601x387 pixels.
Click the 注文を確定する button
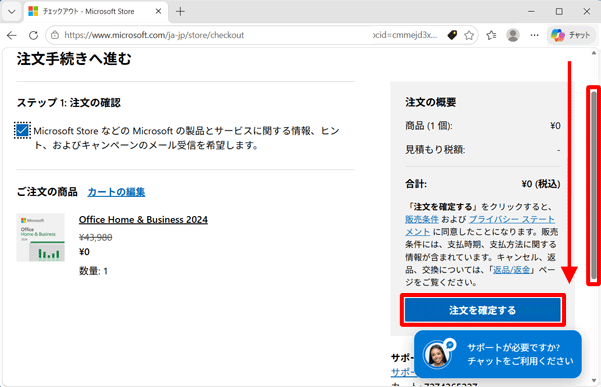(483, 310)
